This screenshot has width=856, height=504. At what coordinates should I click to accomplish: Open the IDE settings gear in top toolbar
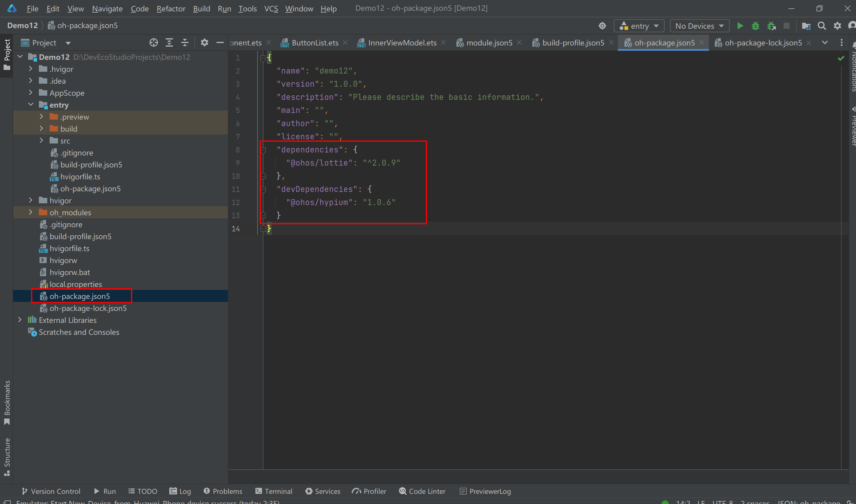(x=837, y=26)
